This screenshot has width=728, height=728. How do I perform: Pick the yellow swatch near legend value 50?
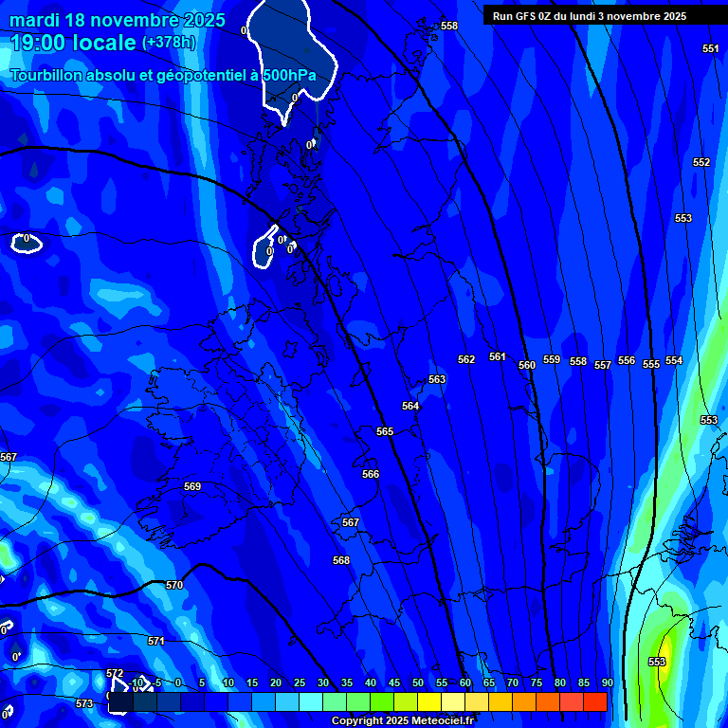tap(428, 702)
